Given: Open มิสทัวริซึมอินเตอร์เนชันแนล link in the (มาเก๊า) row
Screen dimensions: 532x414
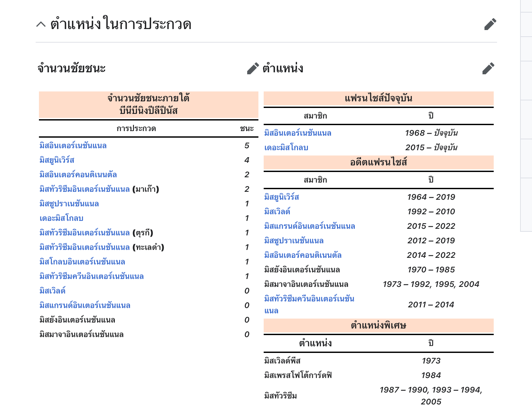Looking at the screenshot, I should pos(84,189).
